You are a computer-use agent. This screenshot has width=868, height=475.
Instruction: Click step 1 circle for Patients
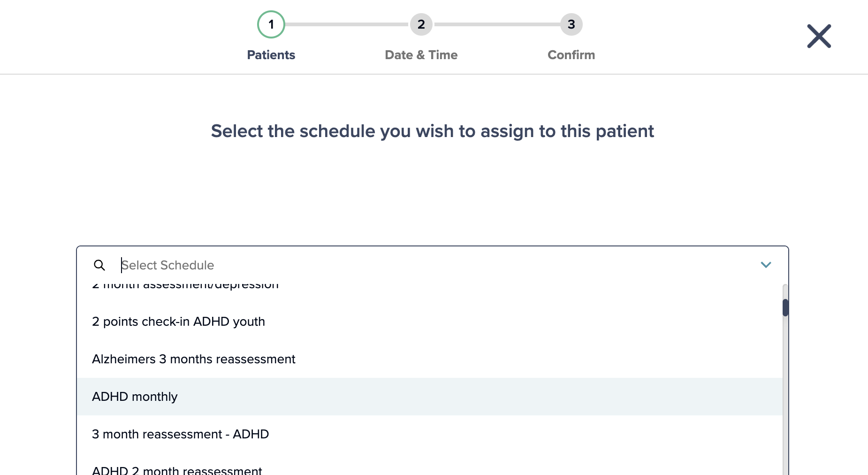click(271, 24)
